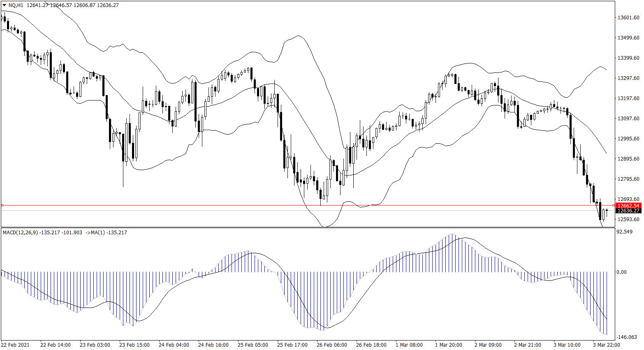
Task: Click the MACD(12,26,9) indicator label
Action: (x=20, y=233)
